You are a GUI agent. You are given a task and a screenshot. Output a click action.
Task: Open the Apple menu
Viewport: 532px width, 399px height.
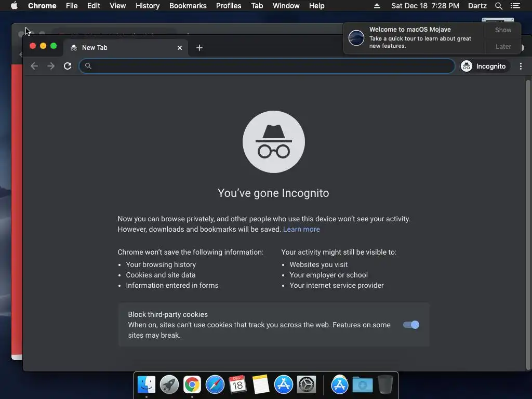(14, 6)
